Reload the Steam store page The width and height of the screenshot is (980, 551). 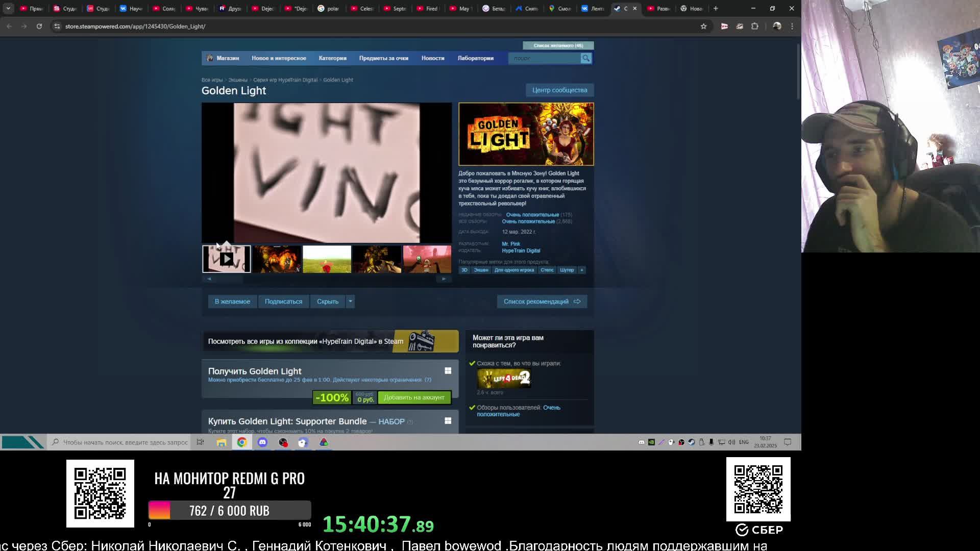pos(39,26)
